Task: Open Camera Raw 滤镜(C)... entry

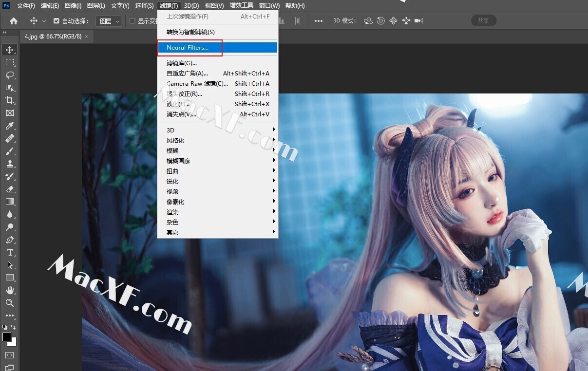Action: tap(217, 83)
